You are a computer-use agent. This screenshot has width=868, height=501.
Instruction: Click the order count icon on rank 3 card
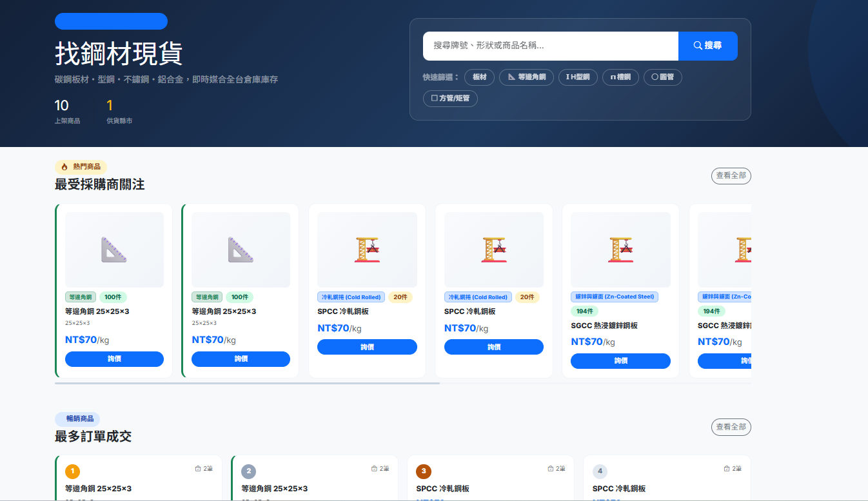[x=551, y=469]
